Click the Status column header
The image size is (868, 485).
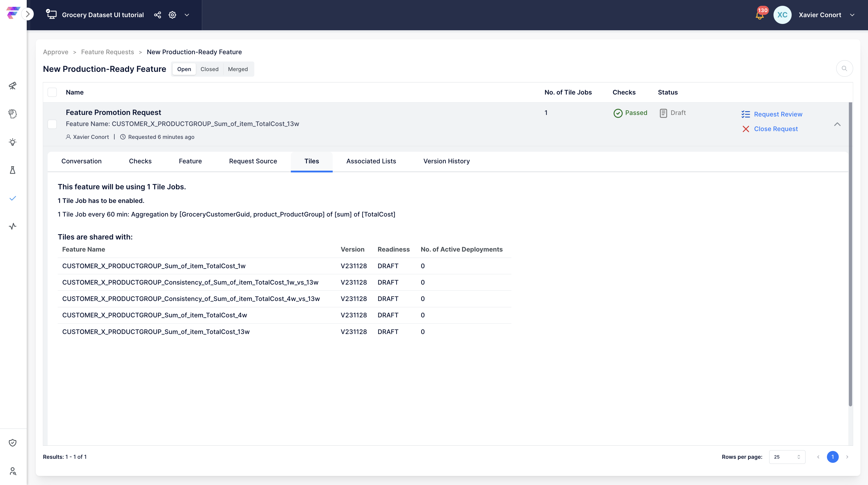click(668, 92)
